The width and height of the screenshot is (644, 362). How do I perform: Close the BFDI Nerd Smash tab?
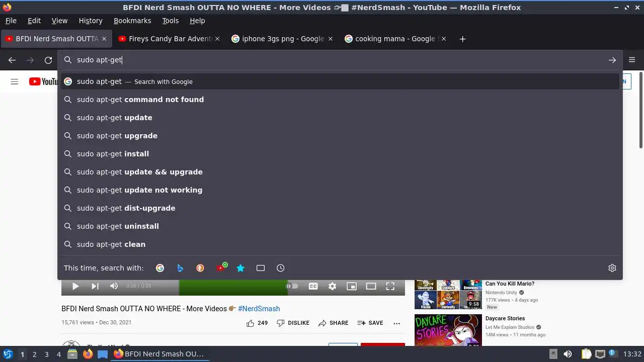tap(104, 39)
